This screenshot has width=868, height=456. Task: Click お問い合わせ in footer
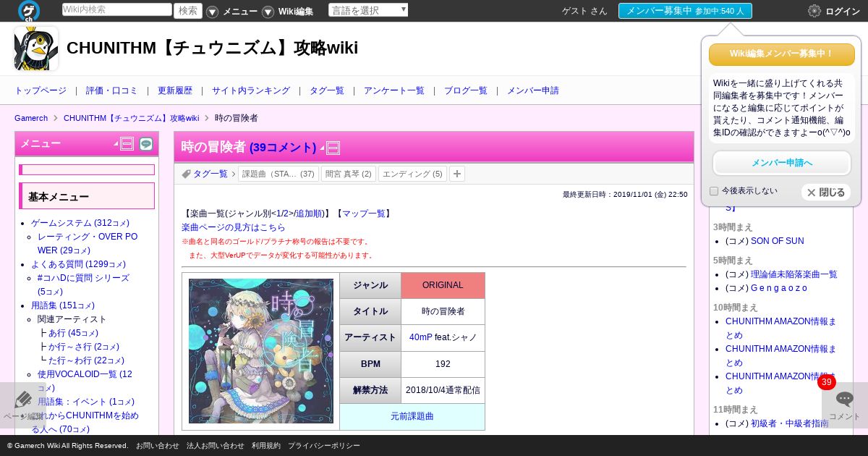pyautogui.click(x=157, y=446)
